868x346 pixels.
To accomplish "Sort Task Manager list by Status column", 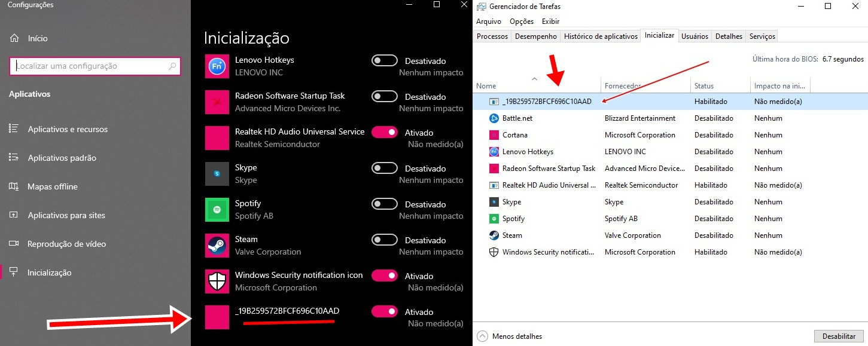I will pyautogui.click(x=720, y=85).
